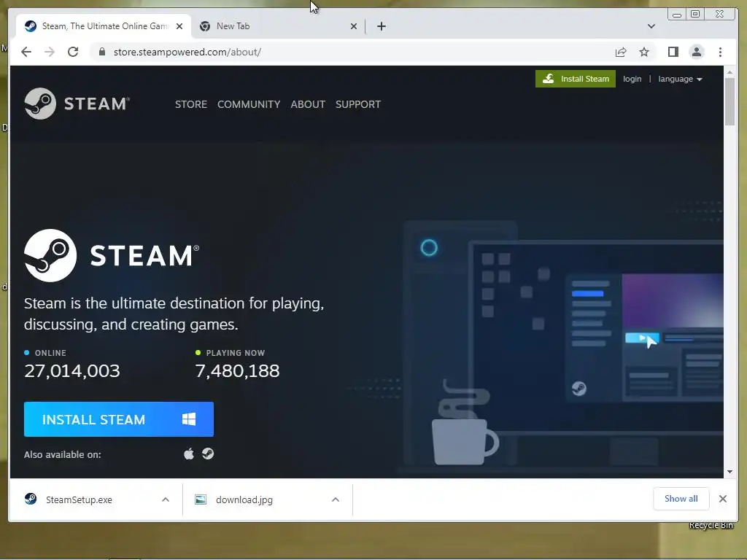Viewport: 747px width, 560px height.
Task: Open the COMMUNITY menu
Action: 249,104
